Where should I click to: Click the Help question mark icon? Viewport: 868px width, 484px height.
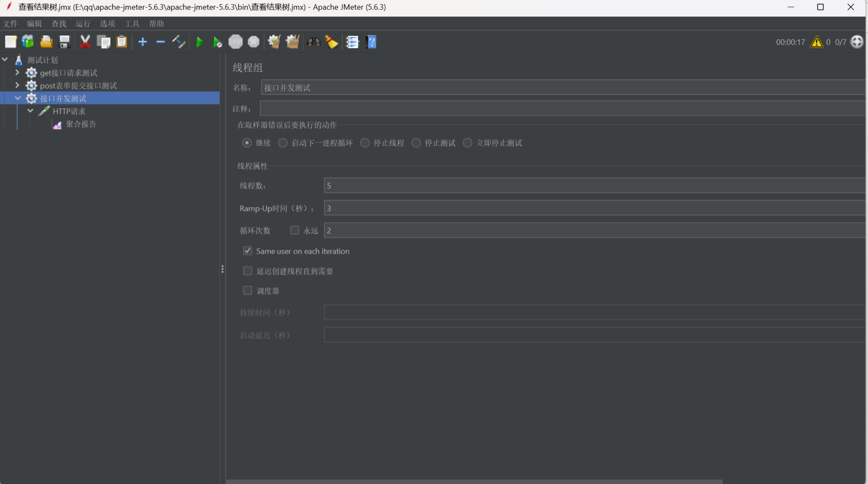pyautogui.click(x=371, y=42)
